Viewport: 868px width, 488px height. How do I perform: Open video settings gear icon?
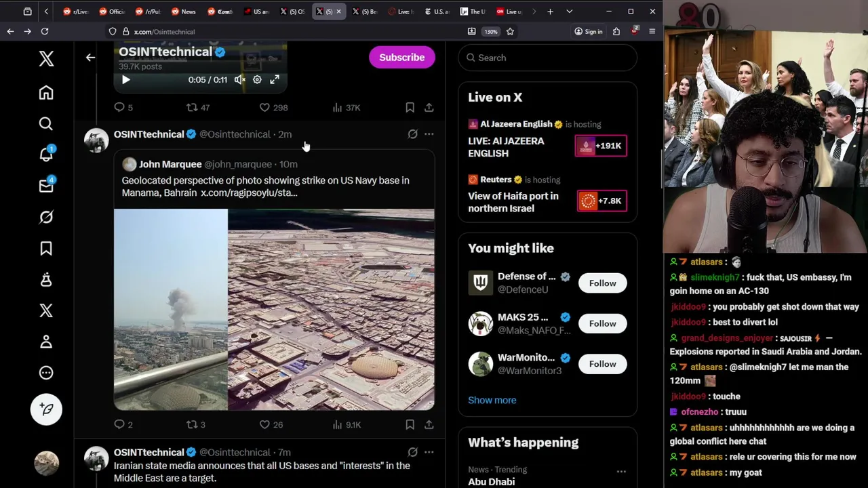pyautogui.click(x=257, y=80)
